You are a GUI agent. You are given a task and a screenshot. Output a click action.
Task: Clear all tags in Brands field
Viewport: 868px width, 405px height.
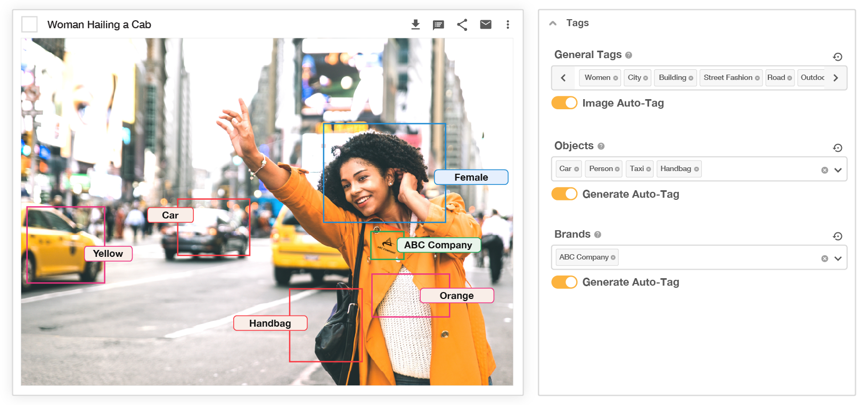click(824, 259)
